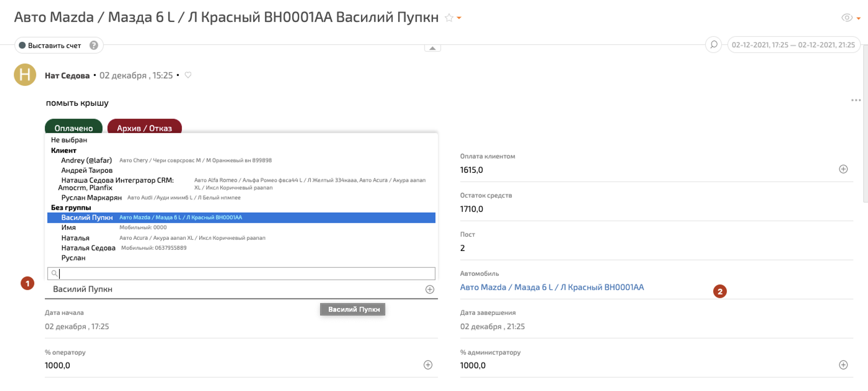Click the help question mark icon

coord(94,45)
